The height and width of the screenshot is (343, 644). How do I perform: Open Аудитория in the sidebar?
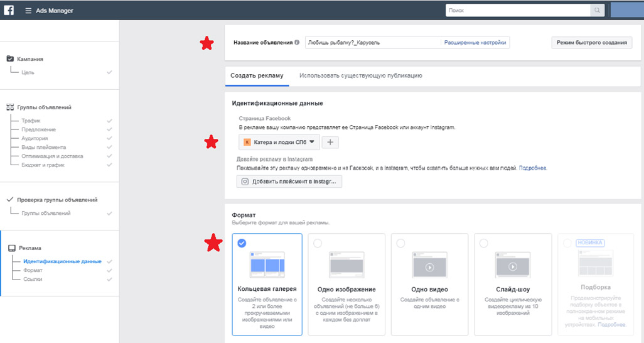[35, 139]
